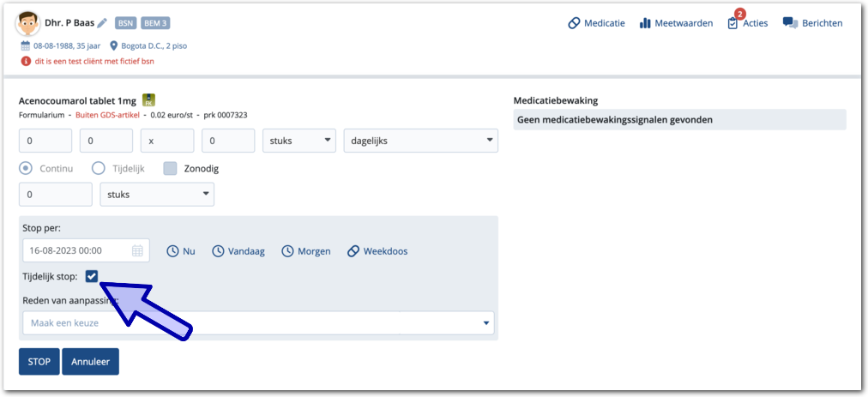Click the green icon next to Acenocoumarol tablet 1mg

148,99
